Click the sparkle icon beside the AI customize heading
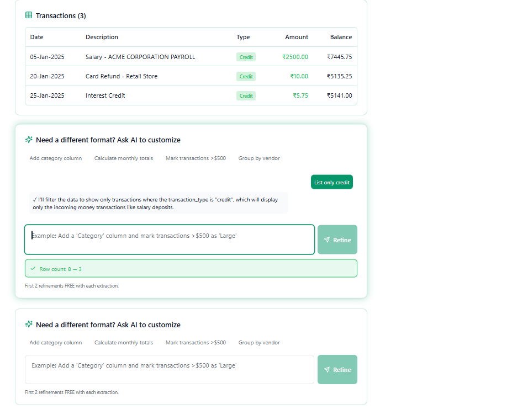 pyautogui.click(x=29, y=140)
